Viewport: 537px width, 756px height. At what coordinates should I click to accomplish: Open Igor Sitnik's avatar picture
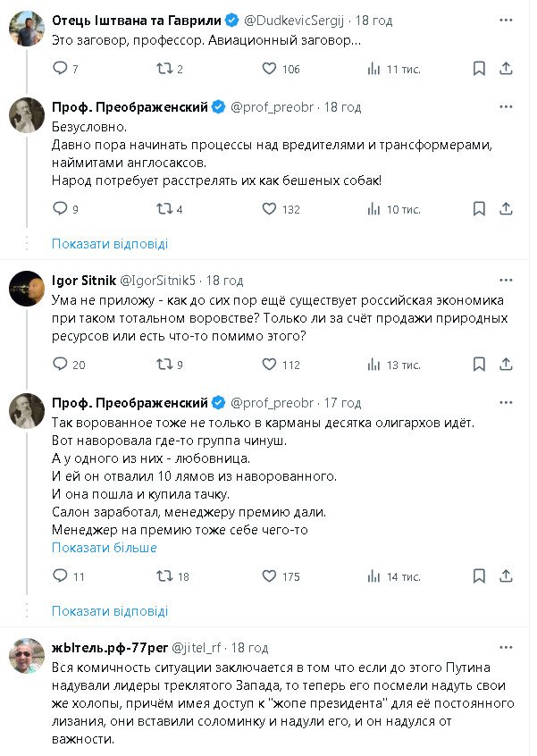[27, 288]
